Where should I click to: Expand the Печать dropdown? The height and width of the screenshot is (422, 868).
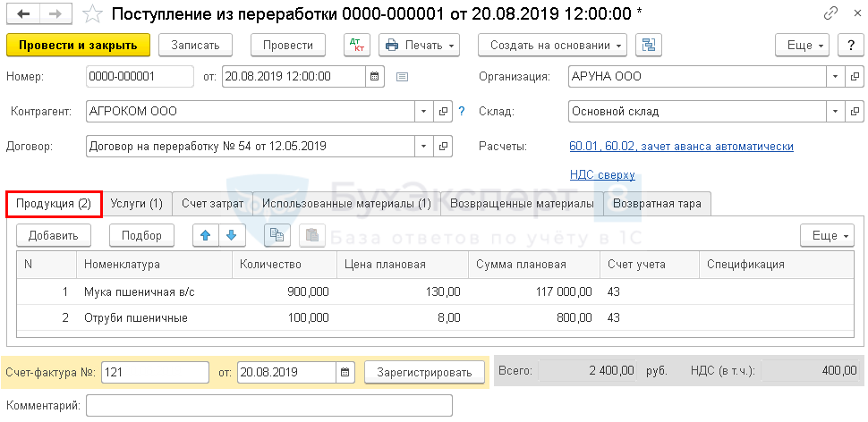419,45
